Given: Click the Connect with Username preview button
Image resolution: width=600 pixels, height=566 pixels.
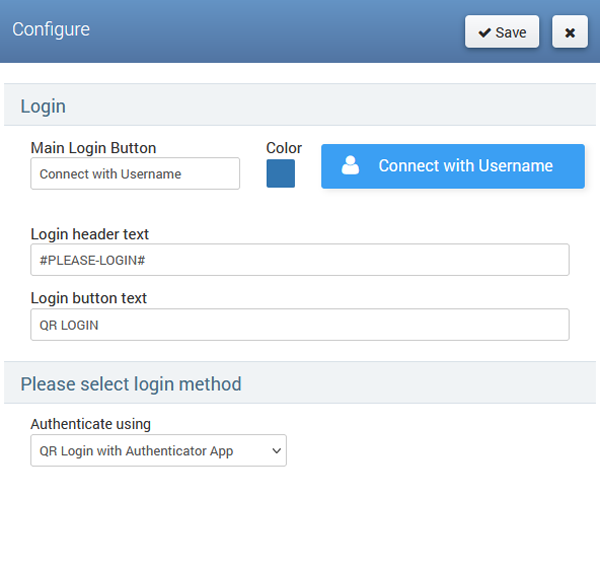Looking at the screenshot, I should 452,166.
